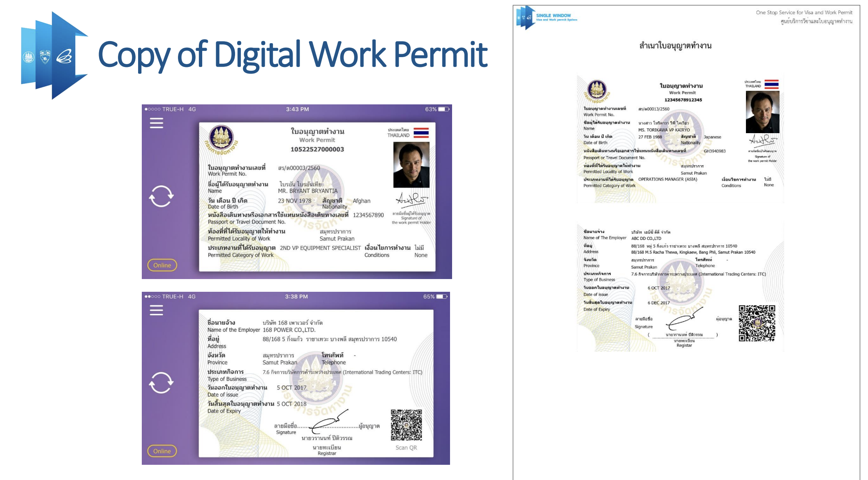Tap the cellular signal dots in the status bar
Screen dimensions: 868x480
click(152, 109)
